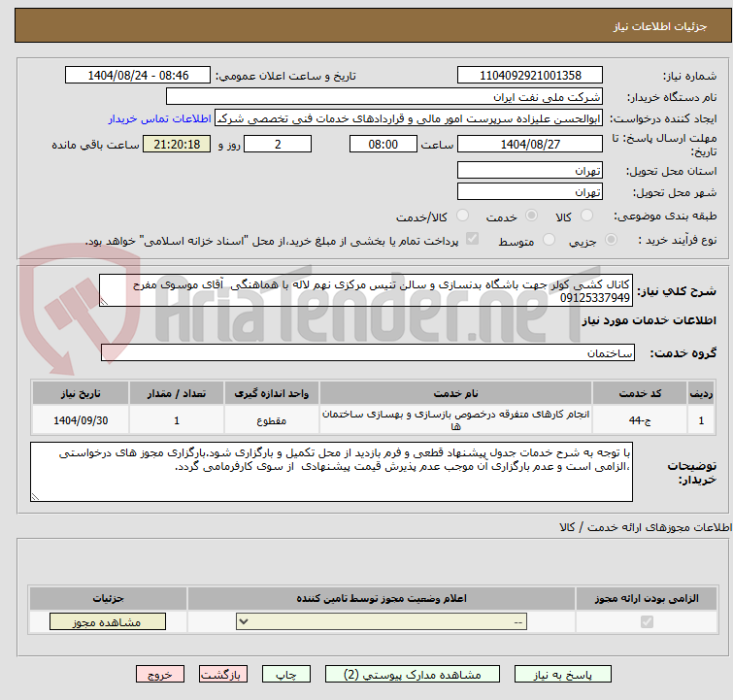Screen dimensions: 733x700
Task: Select the خدمت radio option
Action: [533, 217]
